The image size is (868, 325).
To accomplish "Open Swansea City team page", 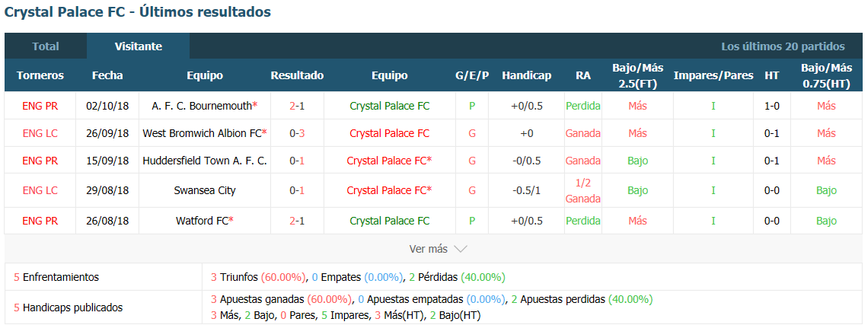I will [205, 190].
